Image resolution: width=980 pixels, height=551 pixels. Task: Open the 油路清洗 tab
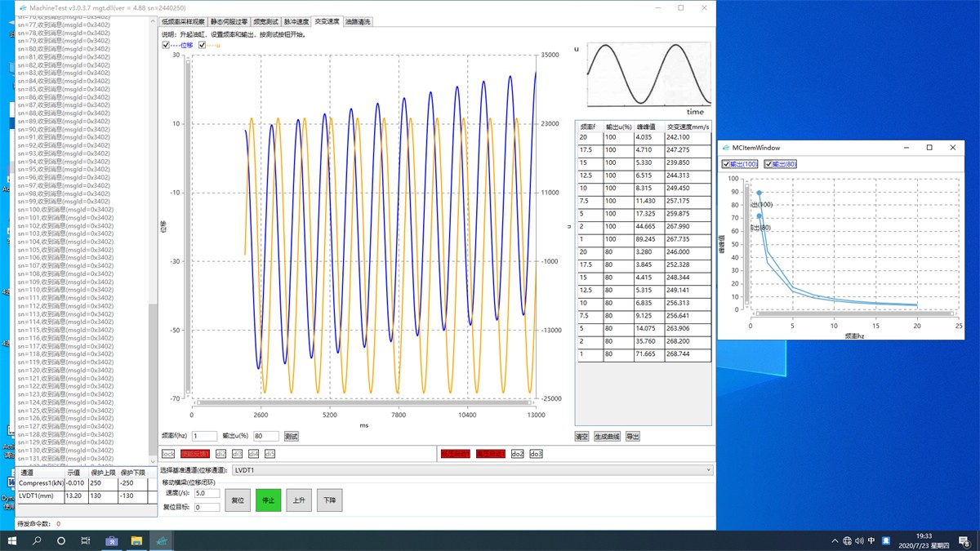click(x=355, y=21)
